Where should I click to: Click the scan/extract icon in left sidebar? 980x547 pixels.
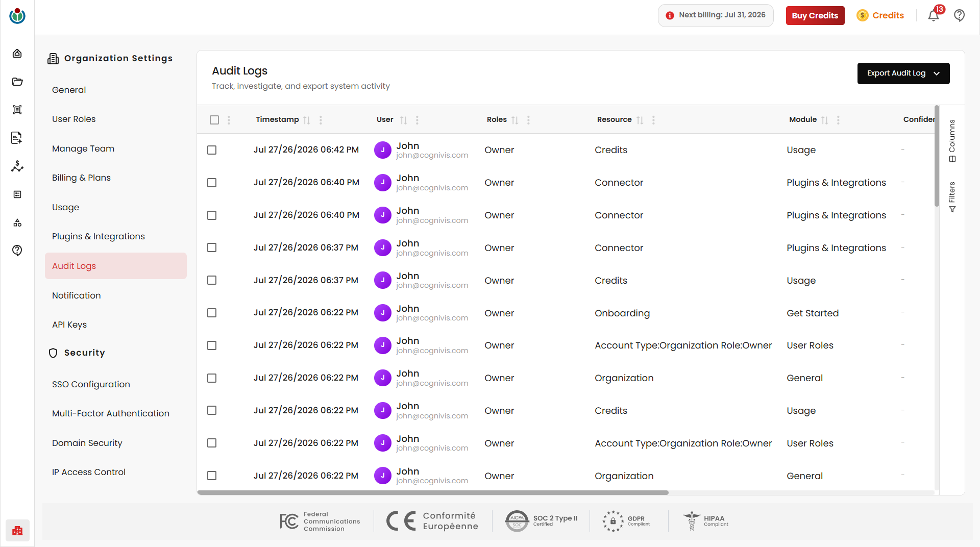tap(17, 110)
